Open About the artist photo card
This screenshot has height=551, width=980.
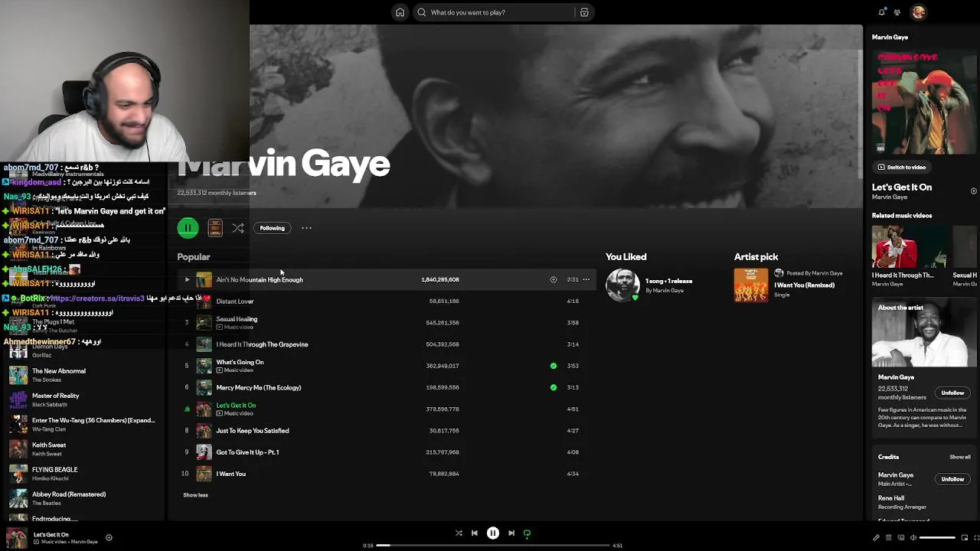pyautogui.click(x=925, y=333)
